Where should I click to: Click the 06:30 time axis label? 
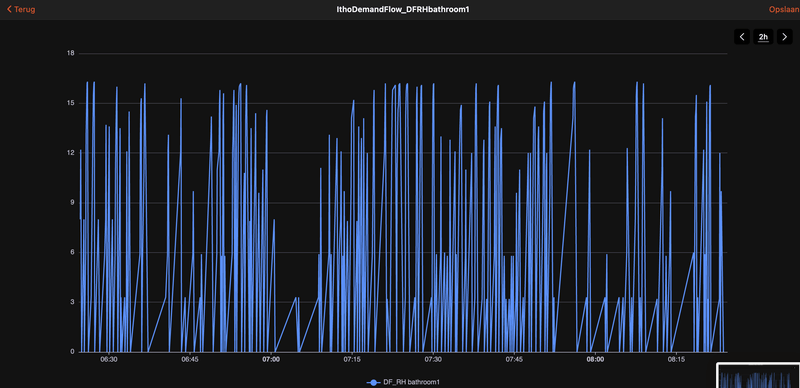pos(109,359)
